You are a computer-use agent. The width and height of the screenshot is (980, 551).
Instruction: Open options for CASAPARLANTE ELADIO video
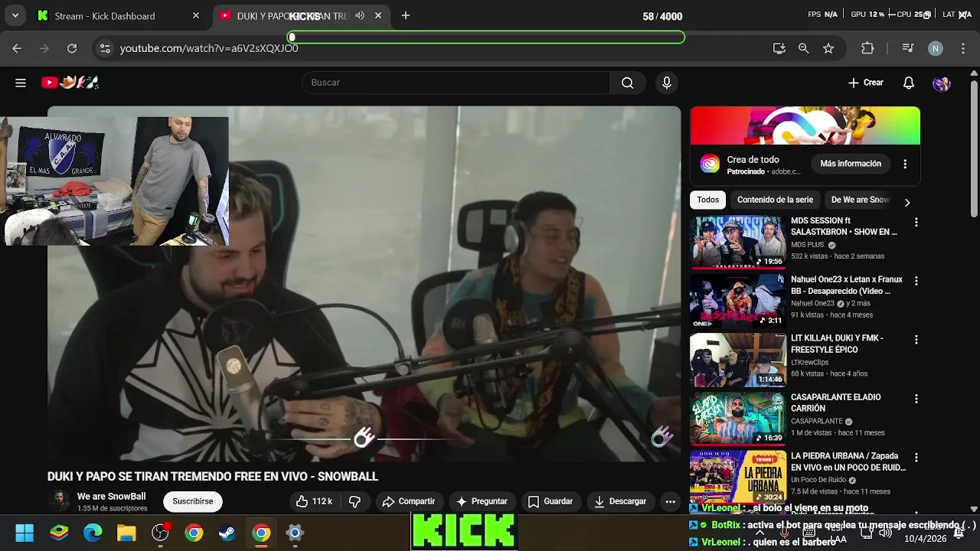(x=916, y=399)
